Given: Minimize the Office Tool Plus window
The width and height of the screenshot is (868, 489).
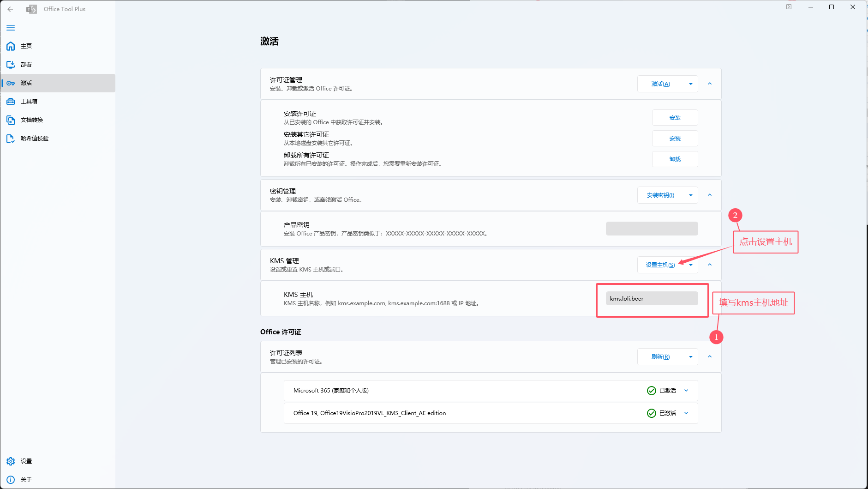Looking at the screenshot, I should pos(810,7).
